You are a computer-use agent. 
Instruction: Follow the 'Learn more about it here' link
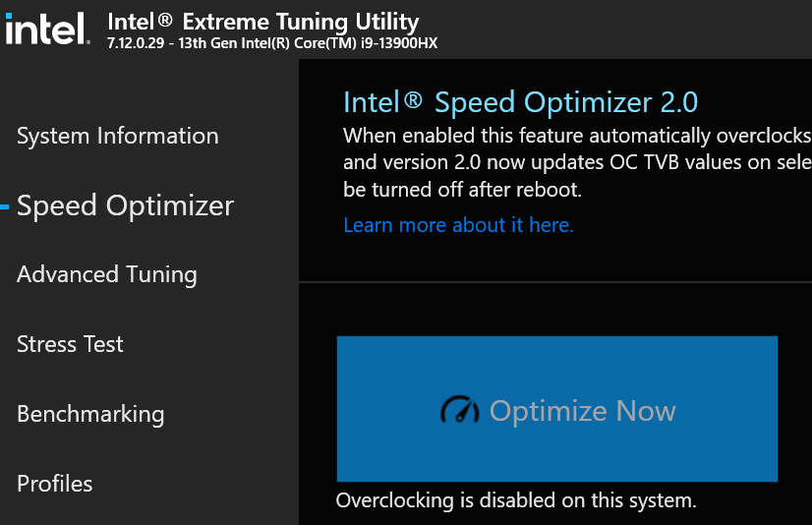click(458, 225)
